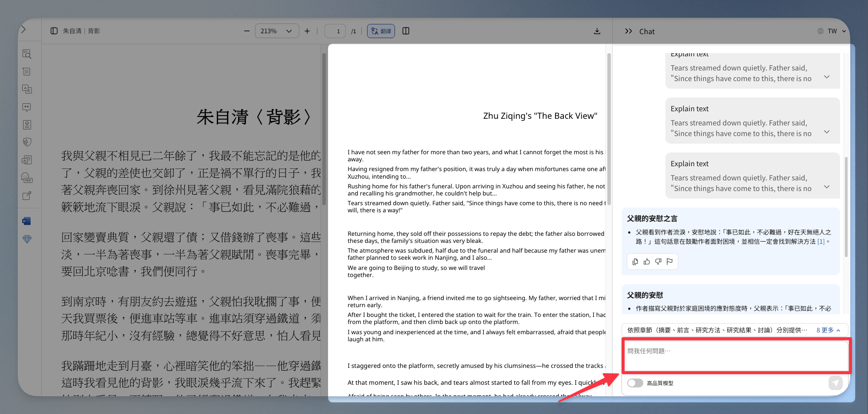Select the suggested prompt 依照章節

click(x=717, y=330)
